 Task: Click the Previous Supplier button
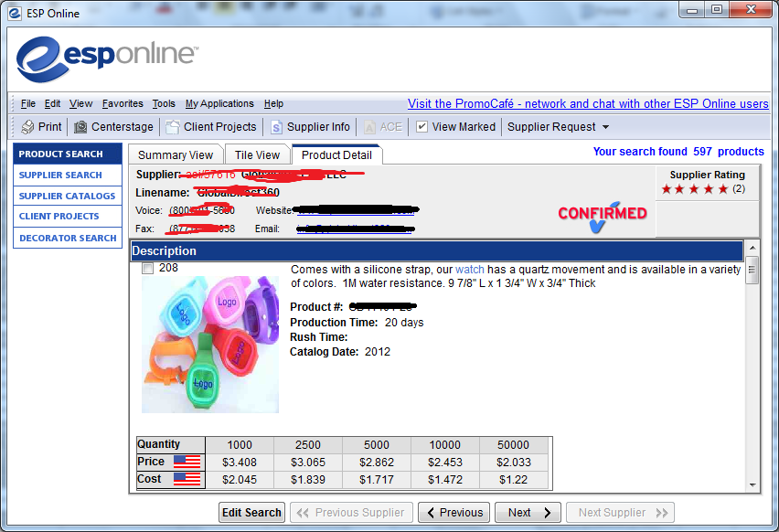[x=351, y=512]
